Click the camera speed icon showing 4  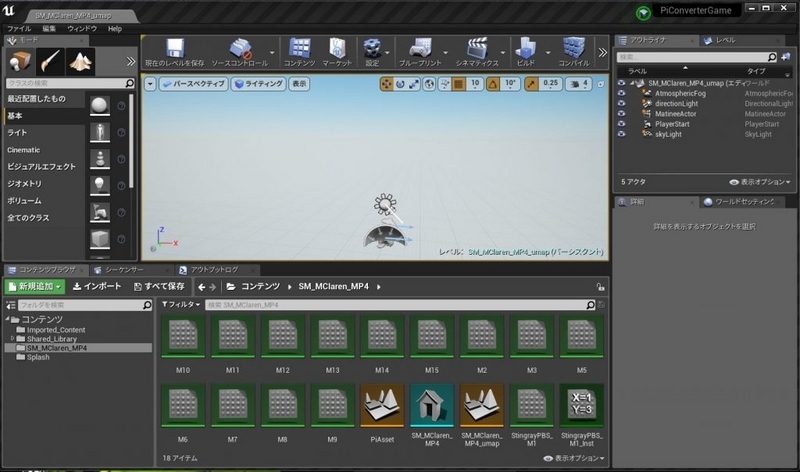(x=579, y=84)
